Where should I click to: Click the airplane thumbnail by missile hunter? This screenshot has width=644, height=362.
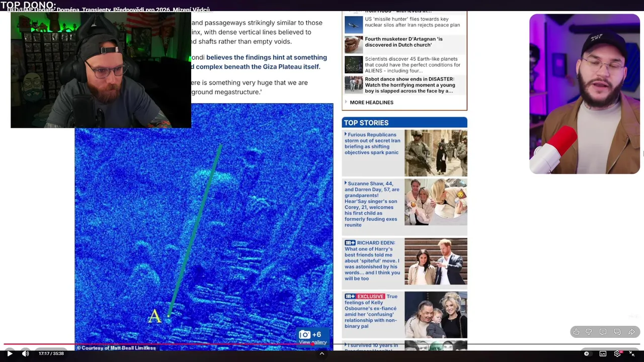click(354, 25)
